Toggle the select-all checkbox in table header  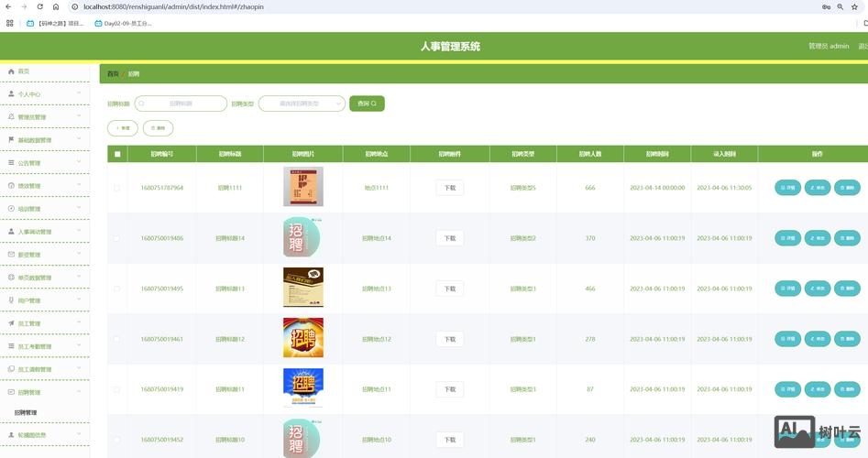click(x=116, y=155)
